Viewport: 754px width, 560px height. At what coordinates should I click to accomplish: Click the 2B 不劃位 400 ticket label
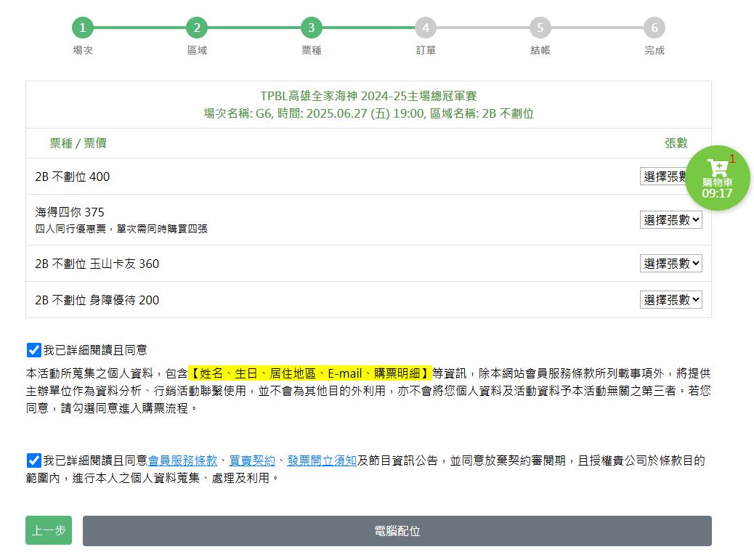pyautogui.click(x=72, y=177)
